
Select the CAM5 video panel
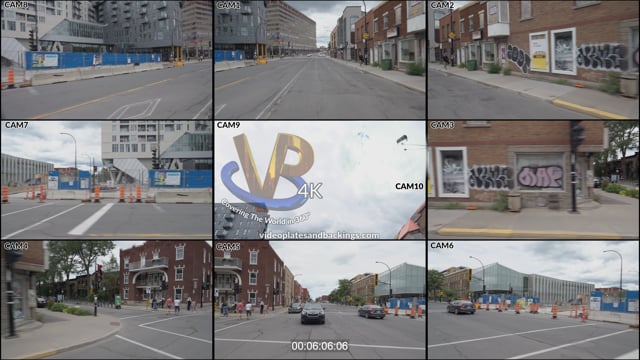320,300
